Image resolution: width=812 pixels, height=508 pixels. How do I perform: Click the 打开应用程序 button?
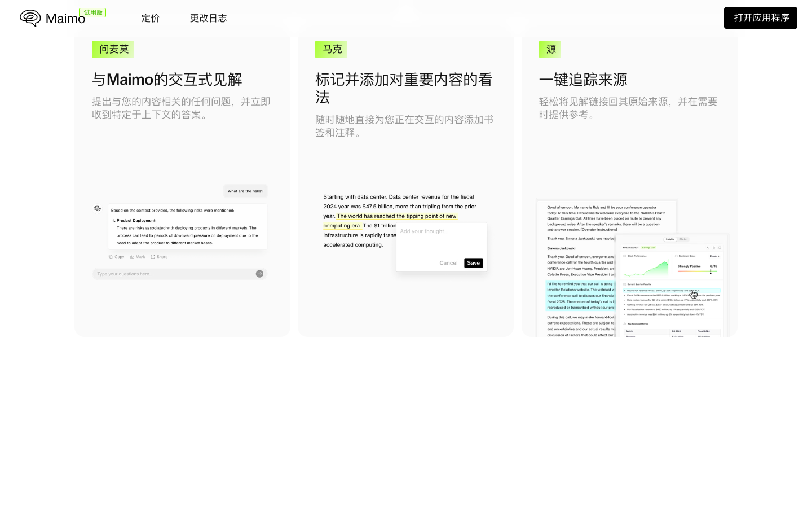(x=760, y=18)
